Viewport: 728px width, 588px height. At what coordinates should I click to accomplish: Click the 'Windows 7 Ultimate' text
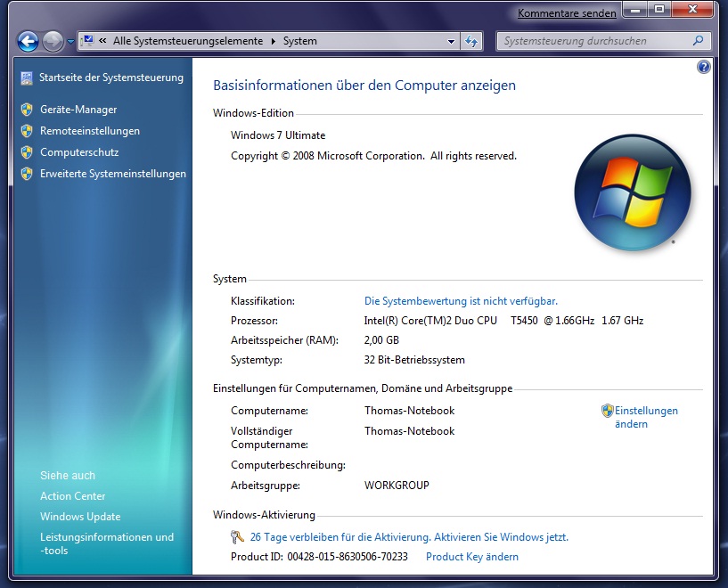click(278, 135)
